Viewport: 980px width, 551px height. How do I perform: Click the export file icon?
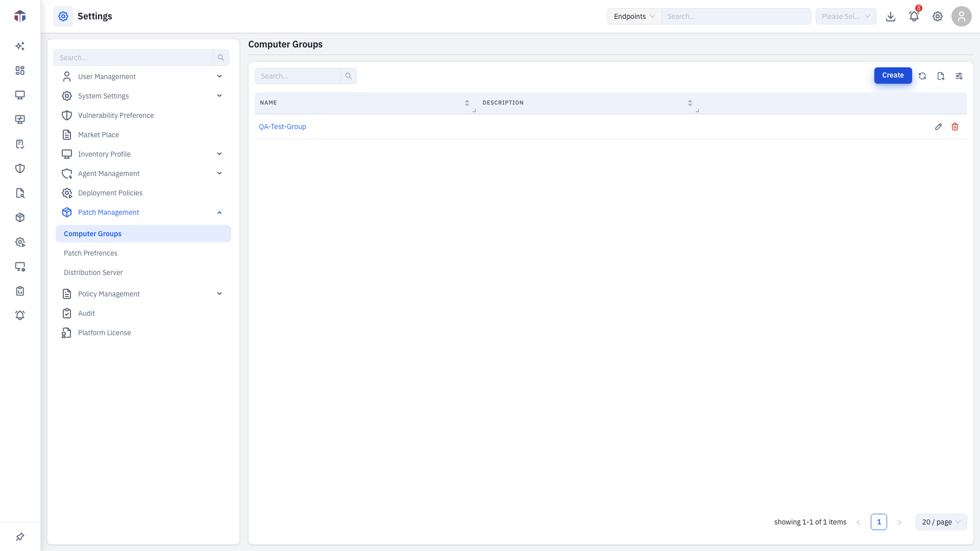(x=941, y=76)
